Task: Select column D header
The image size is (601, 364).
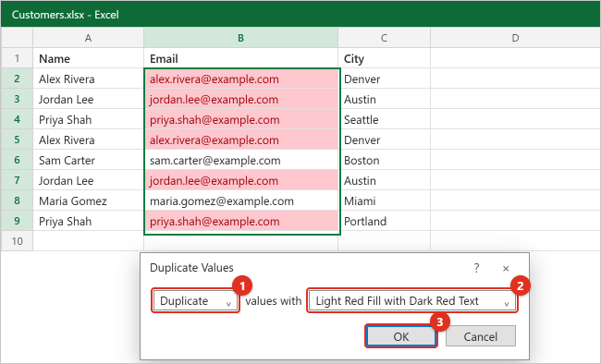Action: coord(515,38)
